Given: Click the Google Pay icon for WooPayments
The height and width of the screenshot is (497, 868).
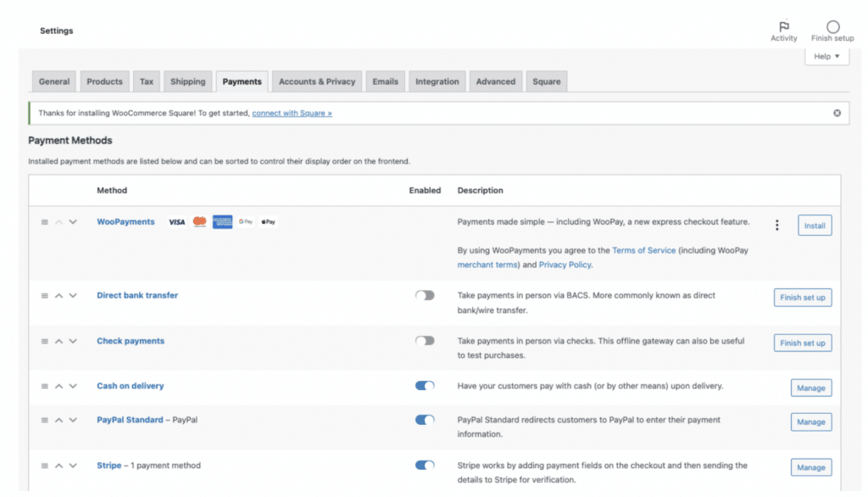Looking at the screenshot, I should tap(245, 221).
